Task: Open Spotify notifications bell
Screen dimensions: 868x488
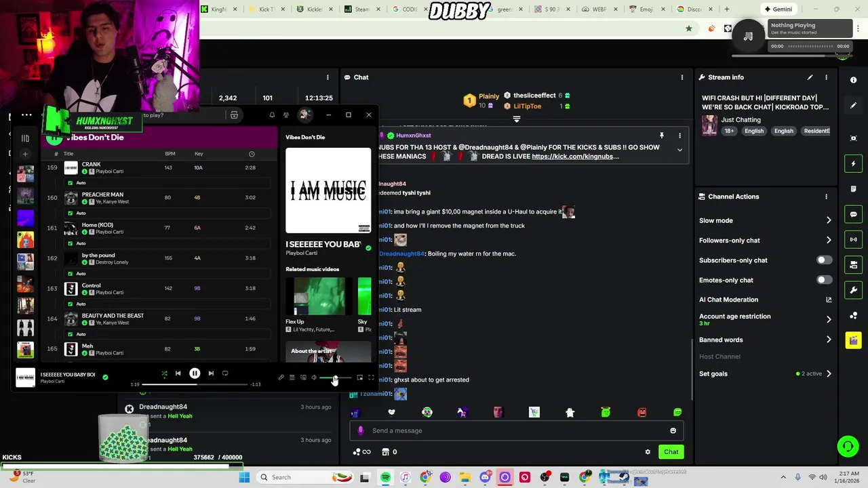Action: click(x=272, y=115)
